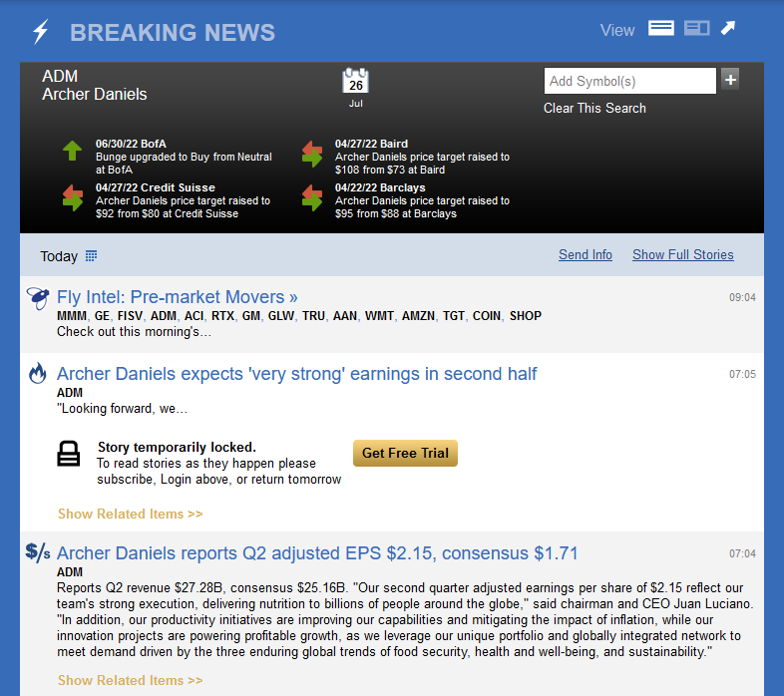Open the 04/22/22 Barclays price target item

[x=422, y=200]
